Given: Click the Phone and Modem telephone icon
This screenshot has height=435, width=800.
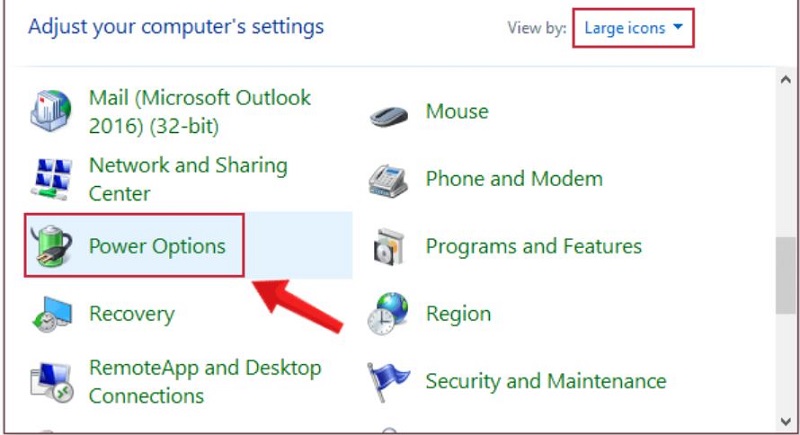Looking at the screenshot, I should 388,181.
